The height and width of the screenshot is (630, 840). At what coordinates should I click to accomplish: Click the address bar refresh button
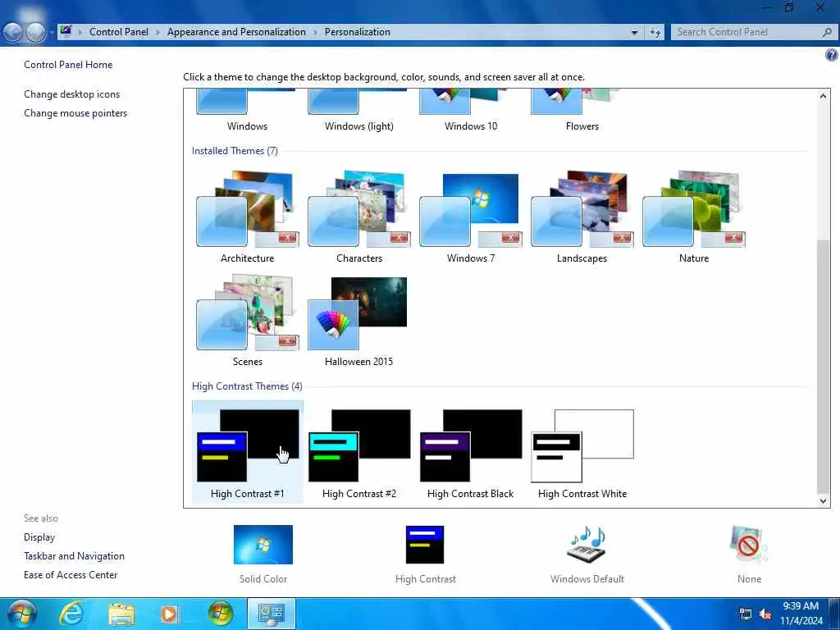click(655, 33)
